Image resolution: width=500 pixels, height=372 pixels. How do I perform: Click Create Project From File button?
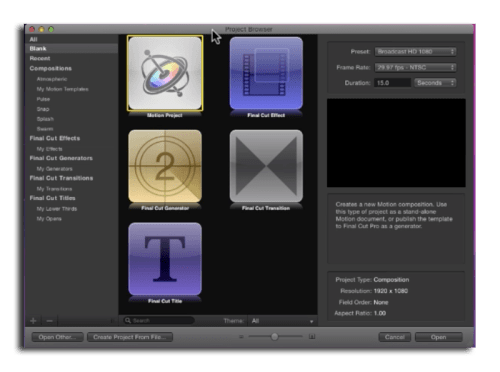click(130, 337)
